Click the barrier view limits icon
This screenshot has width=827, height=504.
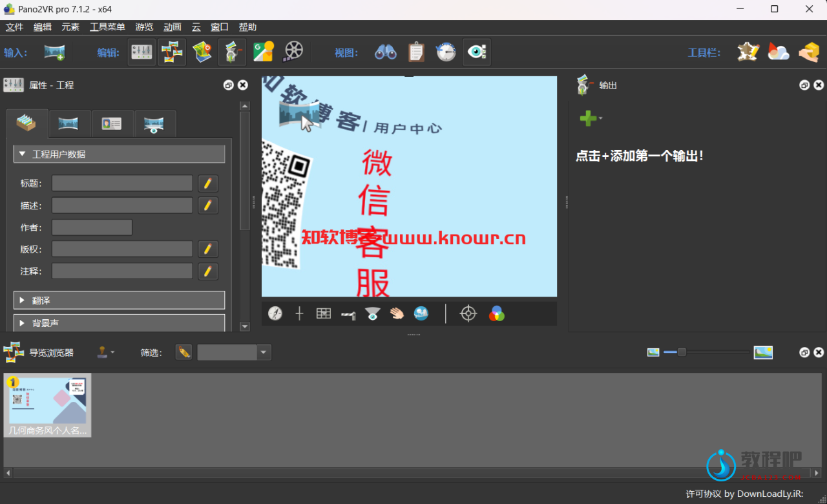pyautogui.click(x=348, y=314)
